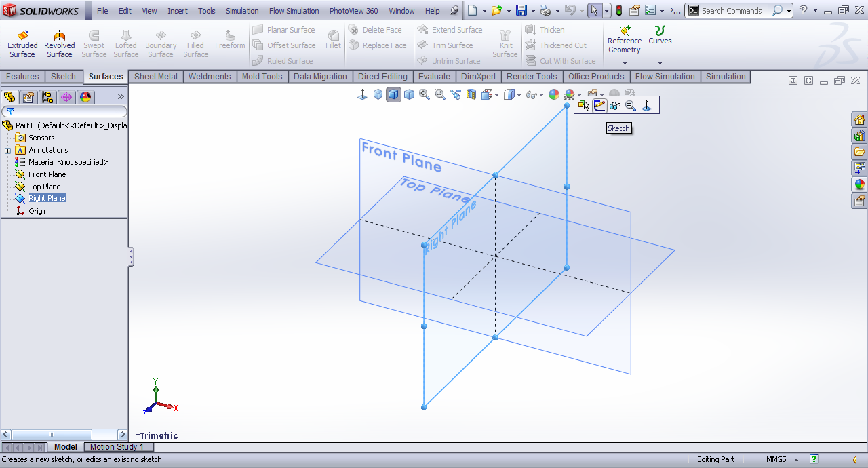Open the Search Commands dropdown arrow
Image resolution: width=868 pixels, height=468 pixels.
[789, 11]
